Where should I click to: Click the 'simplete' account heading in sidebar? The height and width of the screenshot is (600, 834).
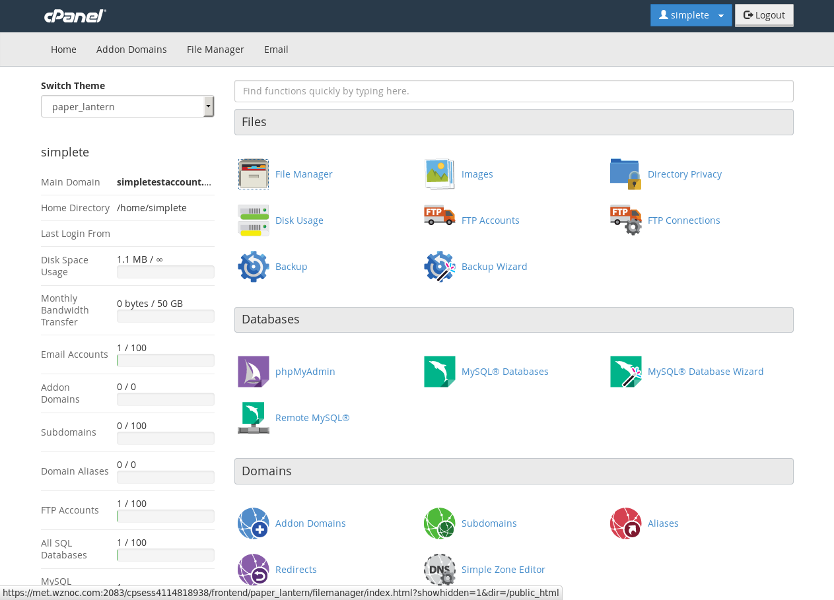coord(65,152)
